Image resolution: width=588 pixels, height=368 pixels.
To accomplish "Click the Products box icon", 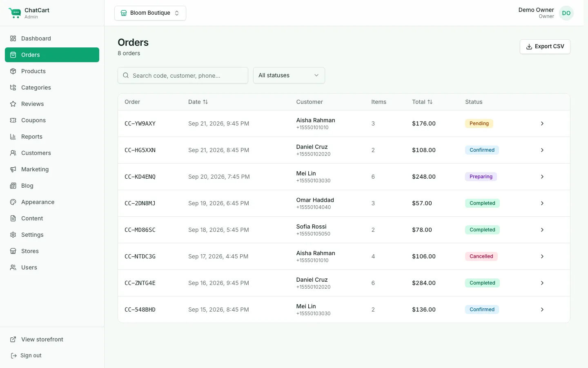I will [13, 71].
